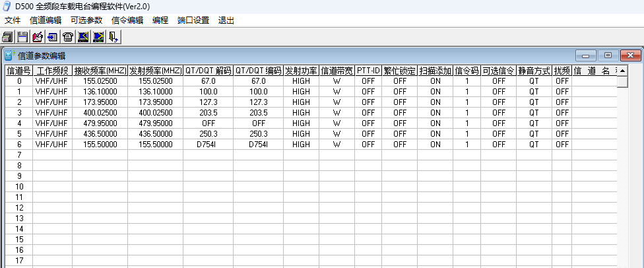Toggle the 扫描添加 ON cell for channel 4
This screenshot has height=268, width=644.
click(435, 123)
